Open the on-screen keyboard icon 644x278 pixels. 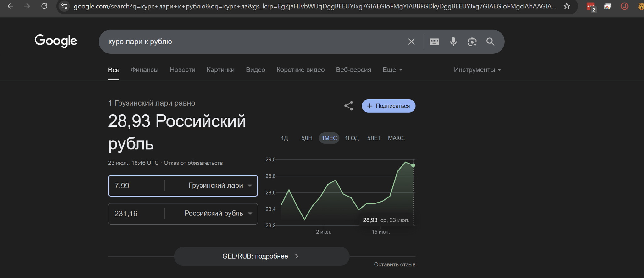coord(434,42)
